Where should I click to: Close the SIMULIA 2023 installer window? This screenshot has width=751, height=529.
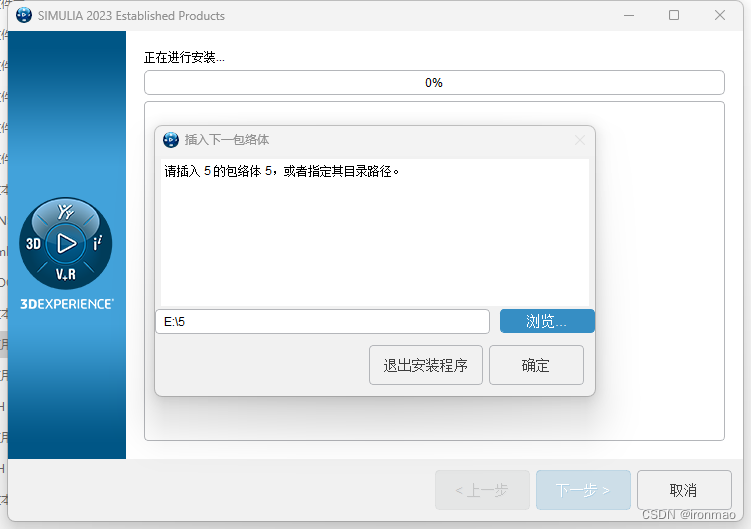(x=719, y=15)
